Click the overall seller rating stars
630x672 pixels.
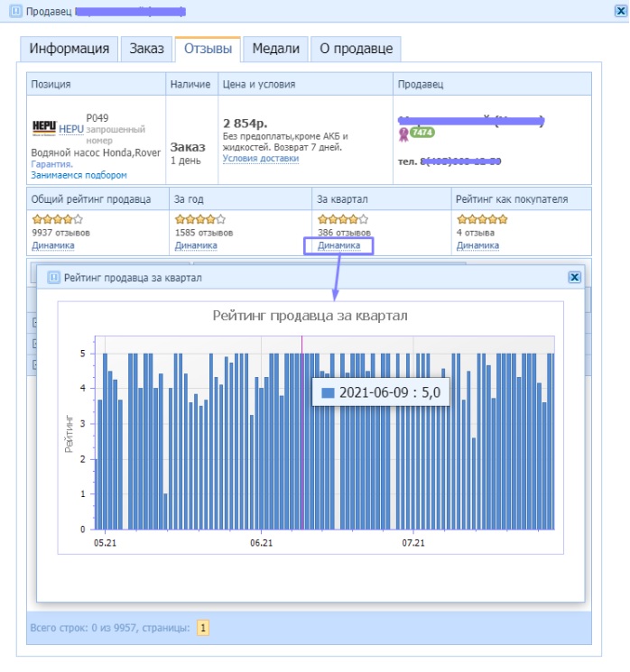(x=58, y=219)
